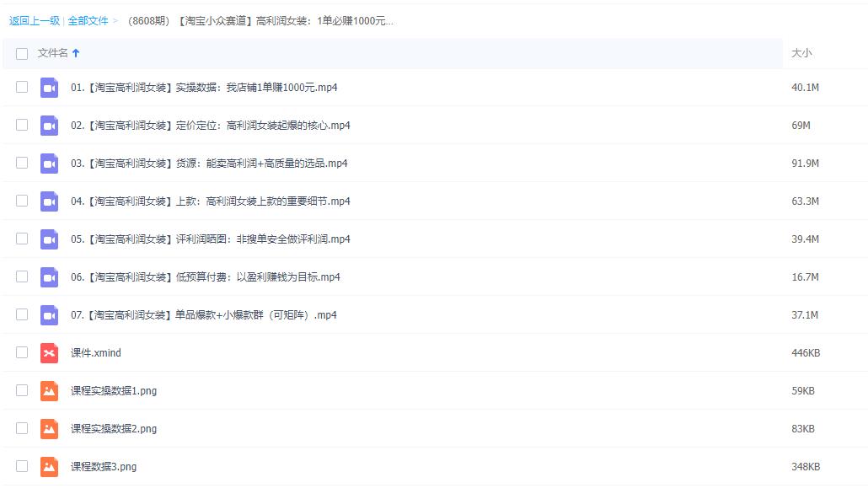The width and height of the screenshot is (868, 499).
Task: Click video icon for file 02 定价定位
Action: (x=49, y=126)
